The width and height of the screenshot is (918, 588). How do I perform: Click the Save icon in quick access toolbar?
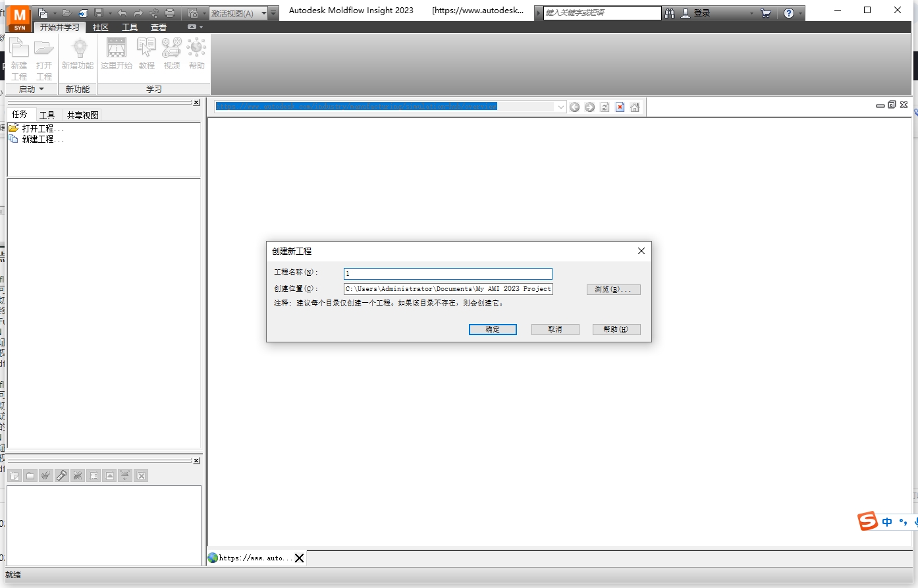coord(99,13)
